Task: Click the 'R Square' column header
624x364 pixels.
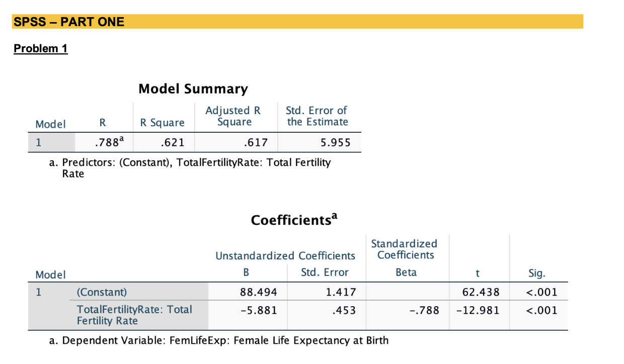Action: click(163, 123)
